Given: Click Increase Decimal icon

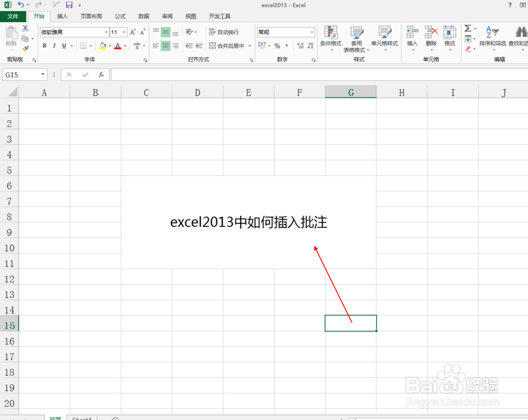Looking at the screenshot, I should pos(300,46).
